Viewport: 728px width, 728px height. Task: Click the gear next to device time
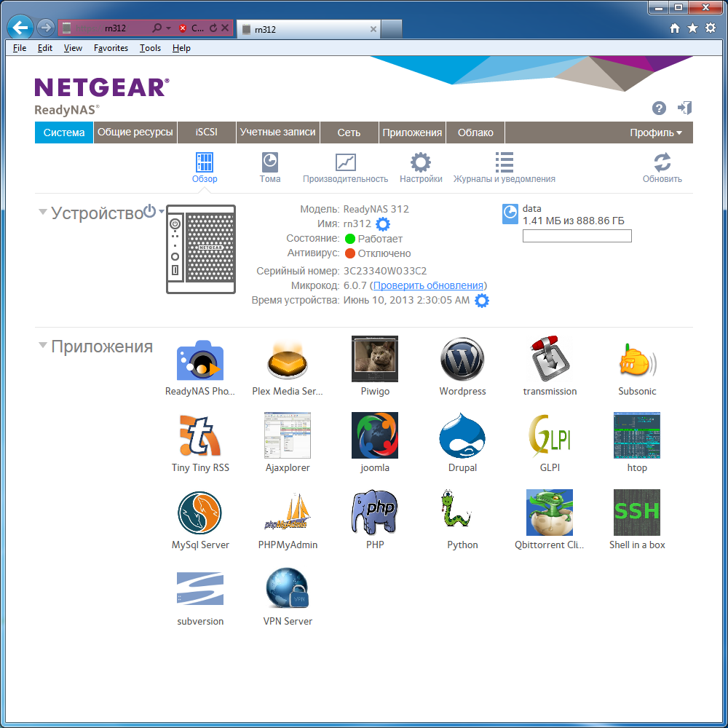pos(482,301)
